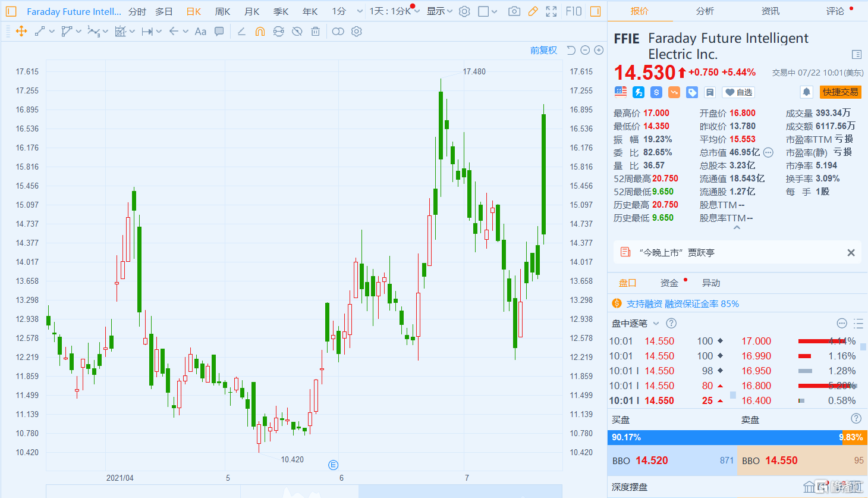The width and height of the screenshot is (868, 498).
Task: Click the note/memo icon beside tag
Action: [x=710, y=92]
